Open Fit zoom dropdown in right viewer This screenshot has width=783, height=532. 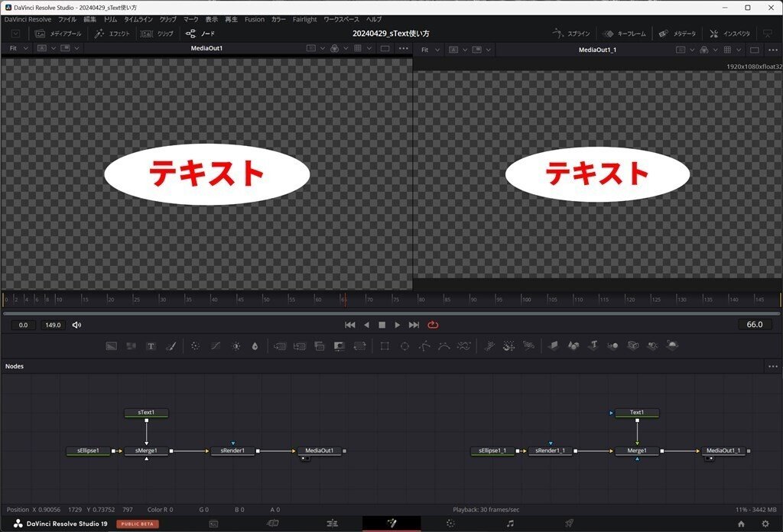click(x=430, y=50)
